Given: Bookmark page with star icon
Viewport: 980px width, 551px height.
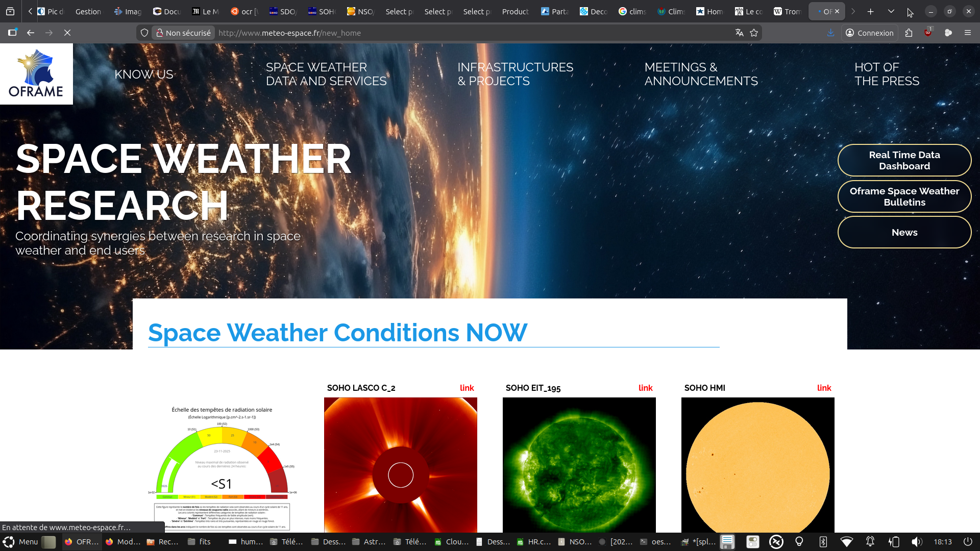Looking at the screenshot, I should tap(754, 33).
